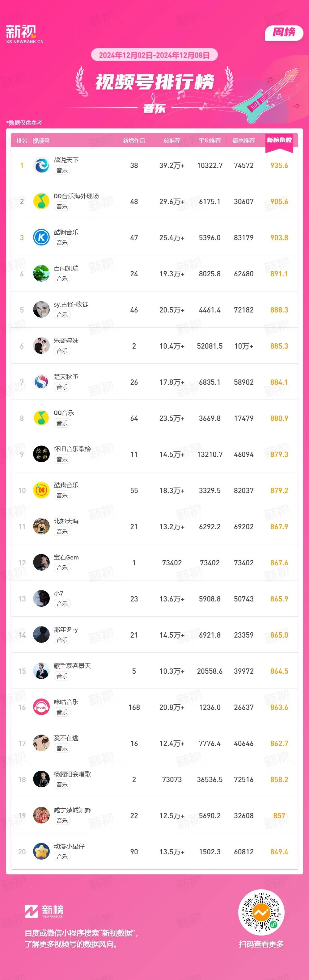Click the 怀旧音乐歌榜 black avatar

tap(41, 454)
